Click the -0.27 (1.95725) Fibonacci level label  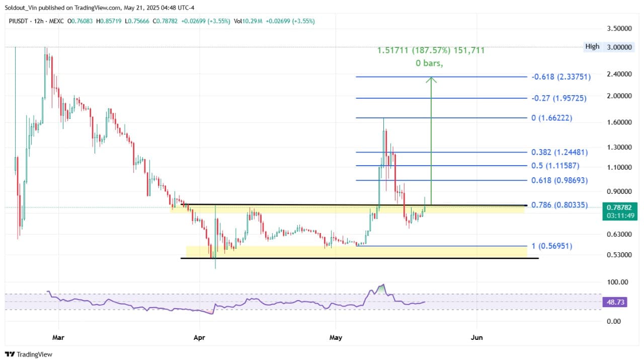[558, 98]
